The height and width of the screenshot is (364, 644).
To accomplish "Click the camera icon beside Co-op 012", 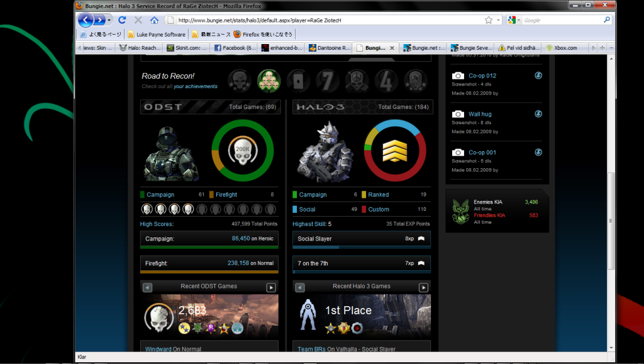I will pyautogui.click(x=458, y=76).
